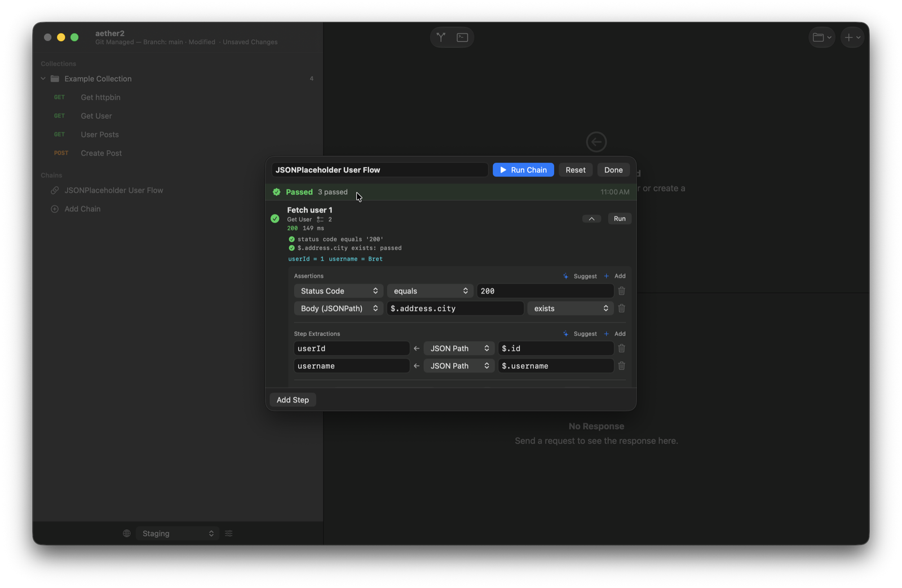Open environment settings sliders icon
The height and width of the screenshot is (588, 902).
pyautogui.click(x=229, y=533)
